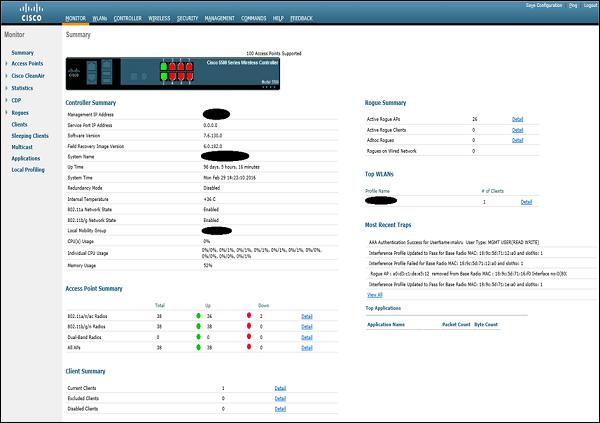
Task: Click the Memory Usage 52% value
Action: [207, 265]
